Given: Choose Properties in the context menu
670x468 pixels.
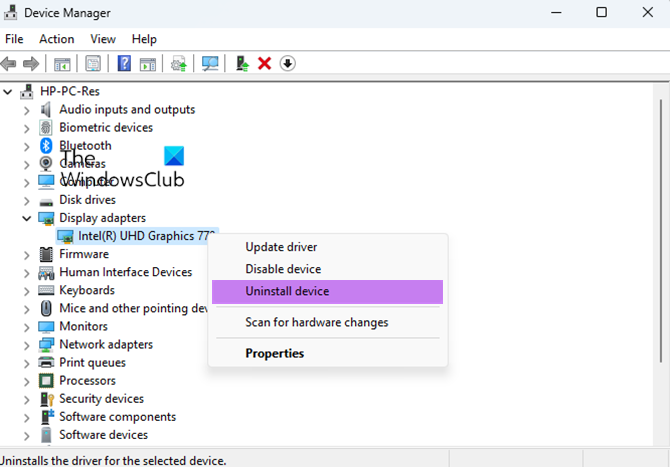Looking at the screenshot, I should point(327,353).
